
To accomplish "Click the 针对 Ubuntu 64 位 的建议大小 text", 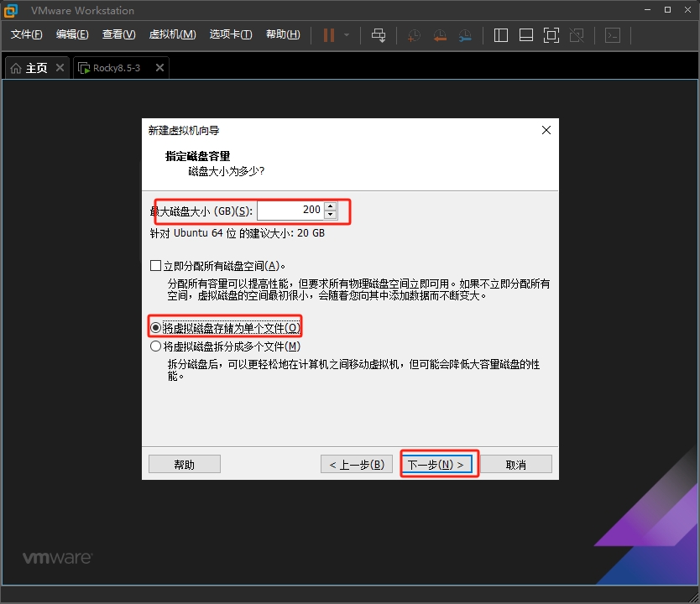I will tap(237, 233).
